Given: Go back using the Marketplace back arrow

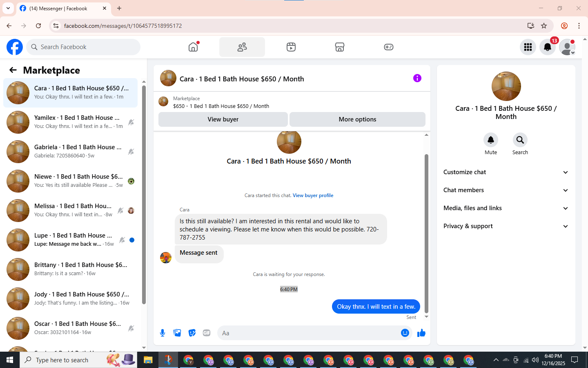Looking at the screenshot, I should pos(13,70).
